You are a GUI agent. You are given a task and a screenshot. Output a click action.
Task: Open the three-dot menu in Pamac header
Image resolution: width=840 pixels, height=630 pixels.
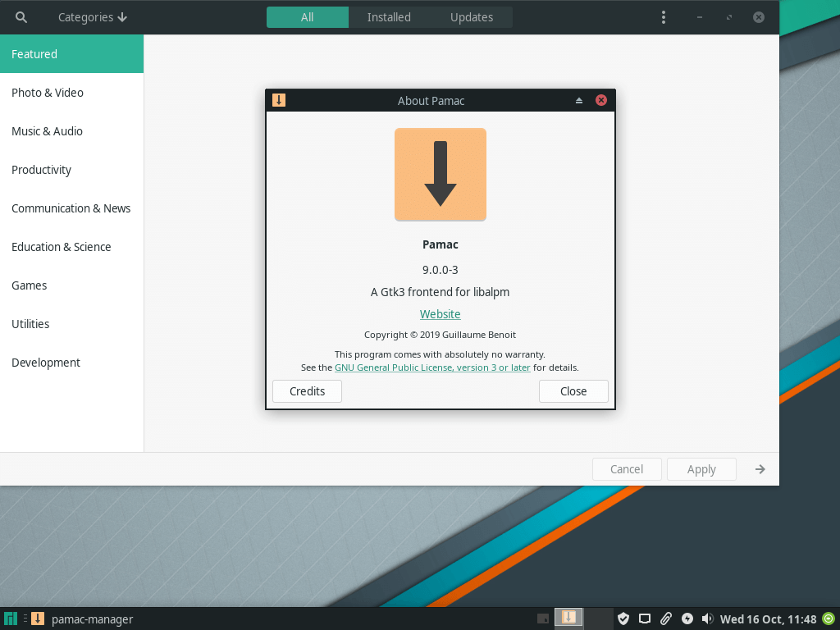tap(663, 17)
